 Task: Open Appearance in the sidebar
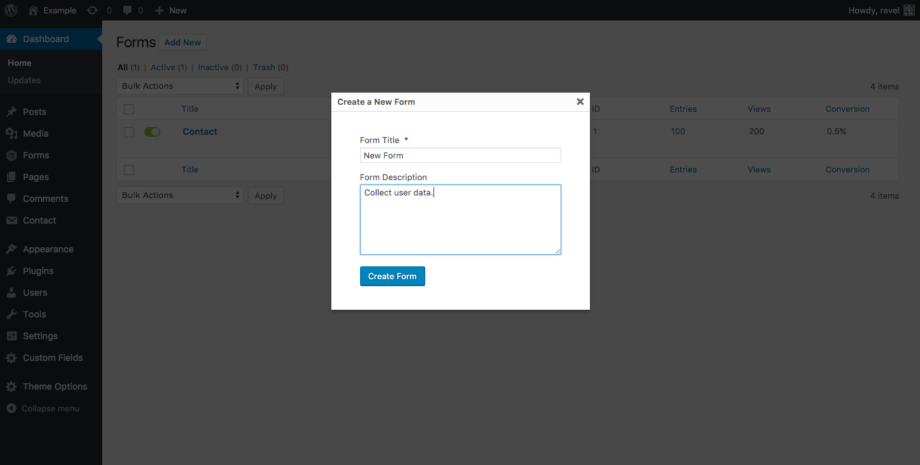coord(47,249)
